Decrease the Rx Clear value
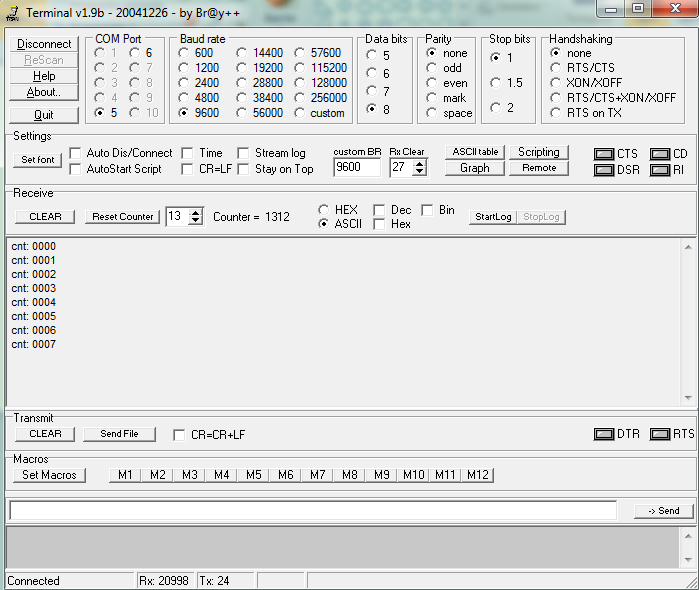 pyautogui.click(x=419, y=172)
